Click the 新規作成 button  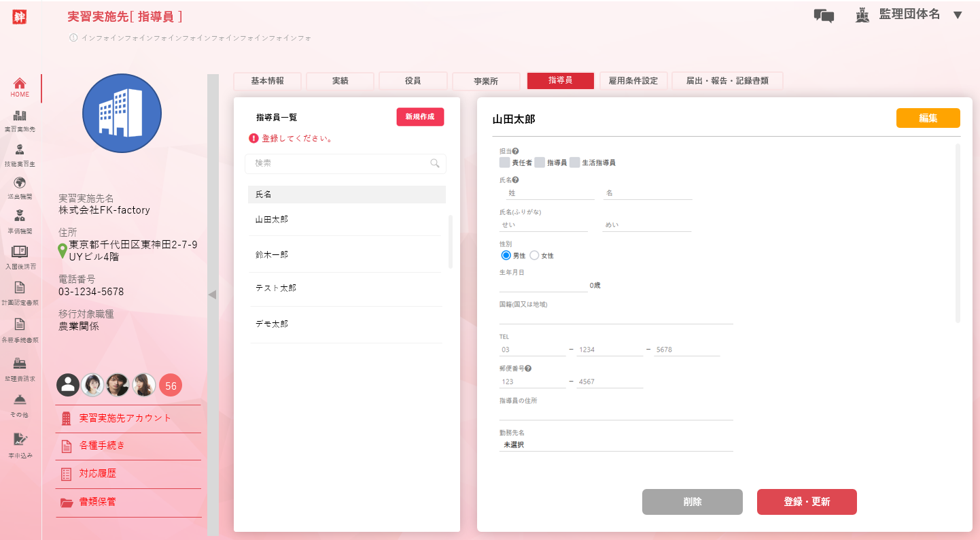[420, 117]
